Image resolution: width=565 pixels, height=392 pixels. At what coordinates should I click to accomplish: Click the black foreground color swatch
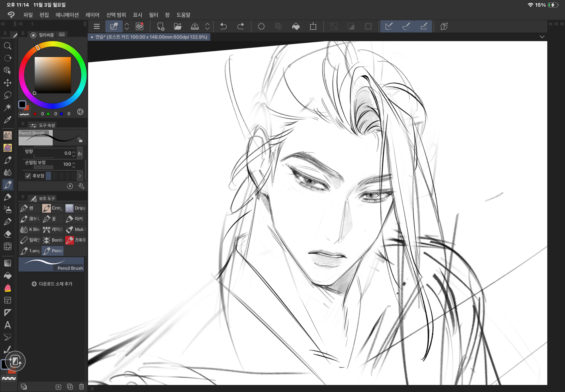(x=22, y=104)
